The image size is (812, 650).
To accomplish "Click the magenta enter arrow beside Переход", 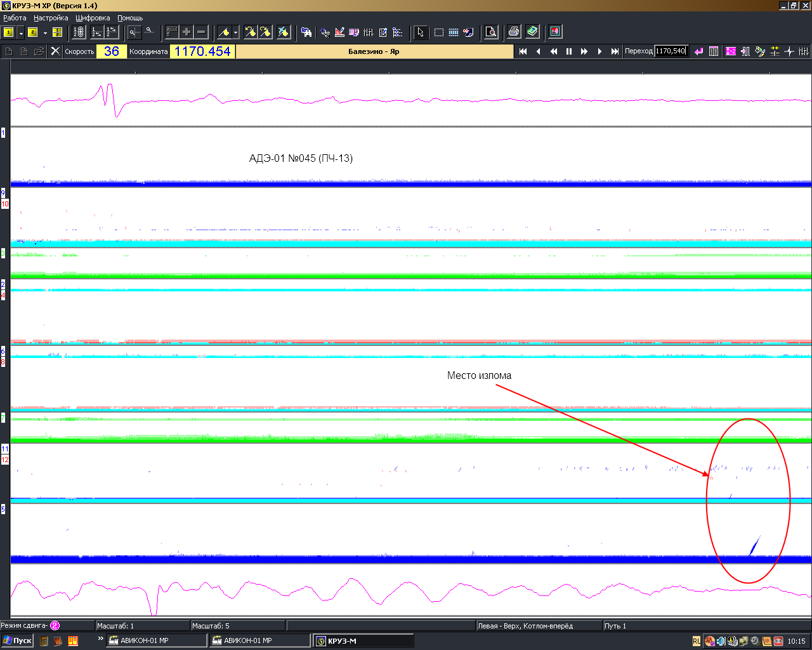I will click(698, 51).
